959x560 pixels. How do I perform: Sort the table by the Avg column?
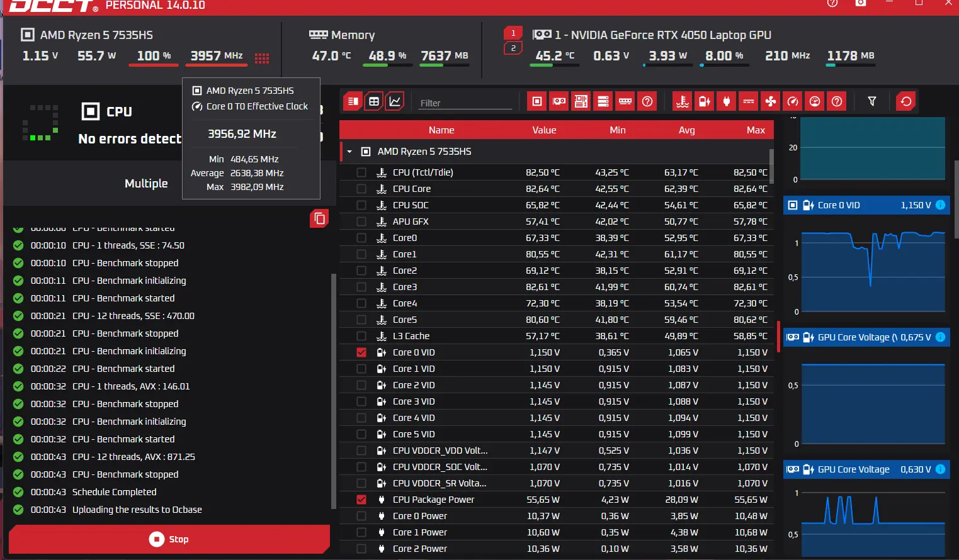tap(687, 130)
